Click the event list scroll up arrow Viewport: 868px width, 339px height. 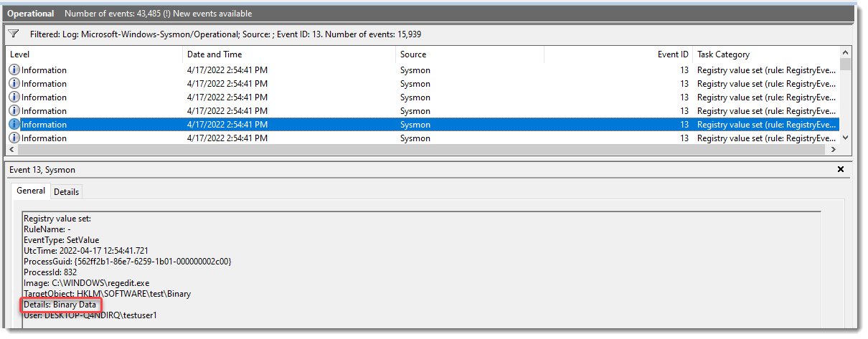click(x=846, y=53)
